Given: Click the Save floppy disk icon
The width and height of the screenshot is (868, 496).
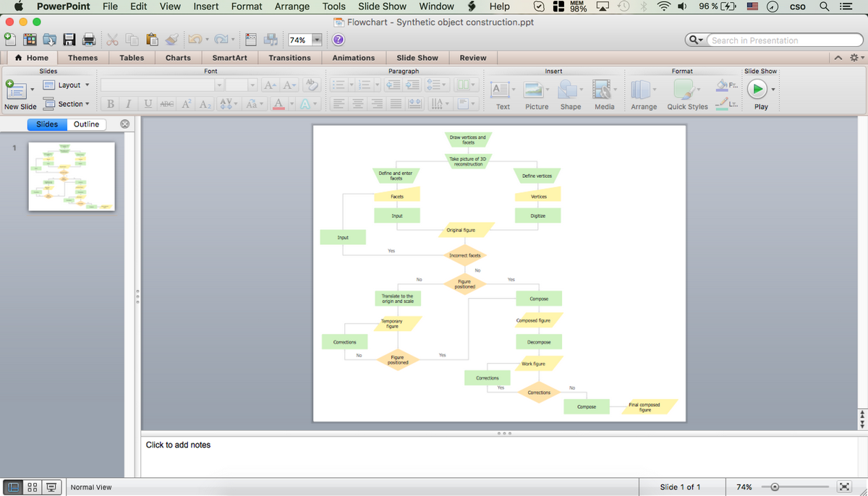Looking at the screenshot, I should point(69,40).
